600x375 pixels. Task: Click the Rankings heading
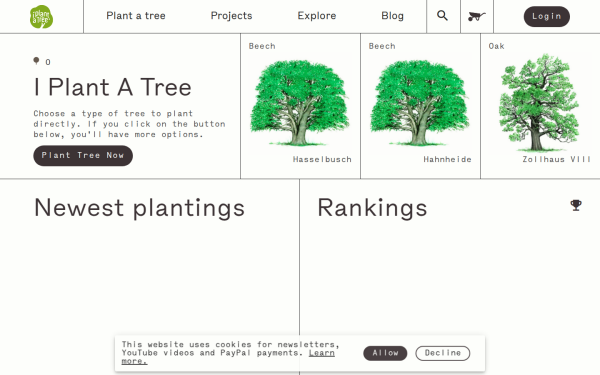[372, 208]
